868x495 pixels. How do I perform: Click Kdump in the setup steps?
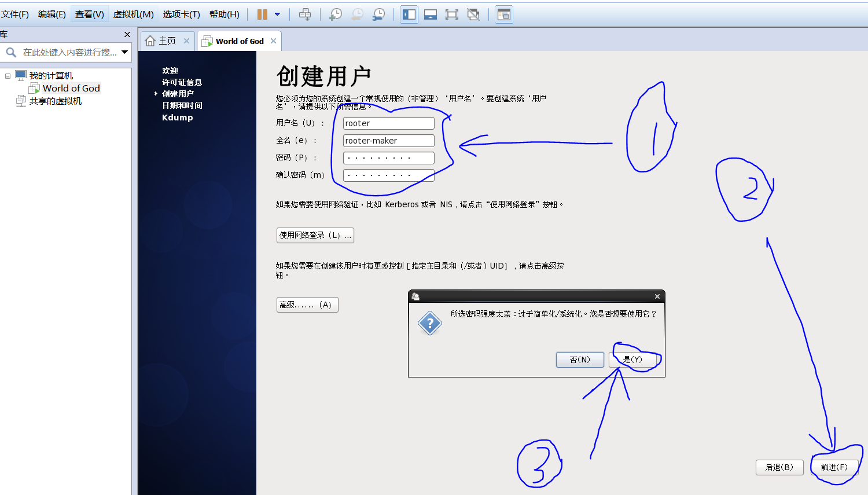(178, 117)
